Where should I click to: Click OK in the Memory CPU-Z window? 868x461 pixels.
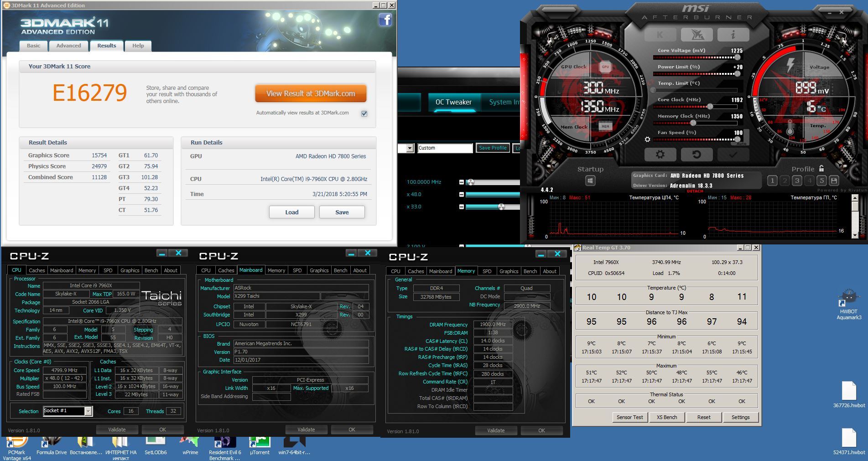point(541,430)
